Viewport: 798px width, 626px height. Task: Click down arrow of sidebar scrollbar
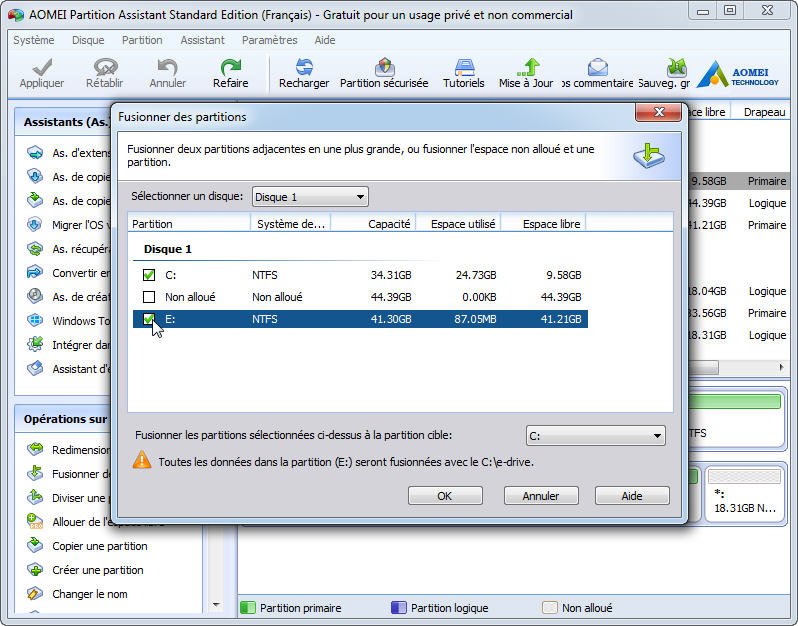[x=216, y=605]
